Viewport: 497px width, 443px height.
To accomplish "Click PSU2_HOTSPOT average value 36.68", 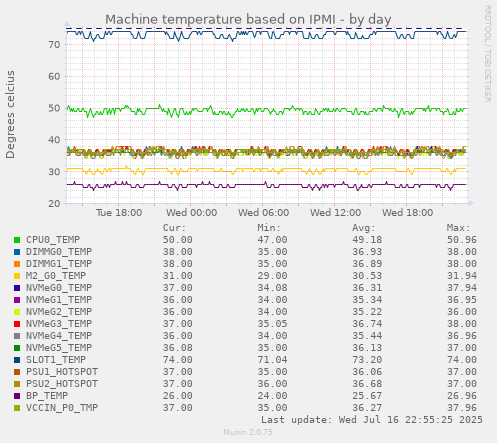I will point(367,384).
